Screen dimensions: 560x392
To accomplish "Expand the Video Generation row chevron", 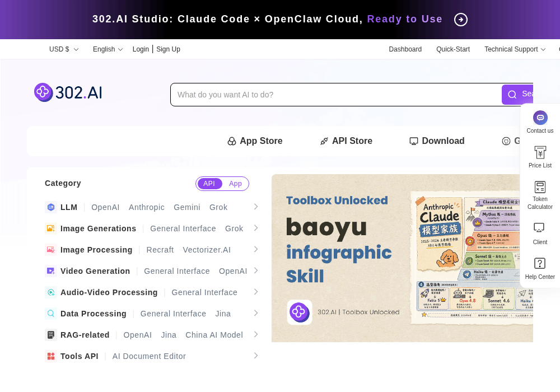I will click(256, 270).
